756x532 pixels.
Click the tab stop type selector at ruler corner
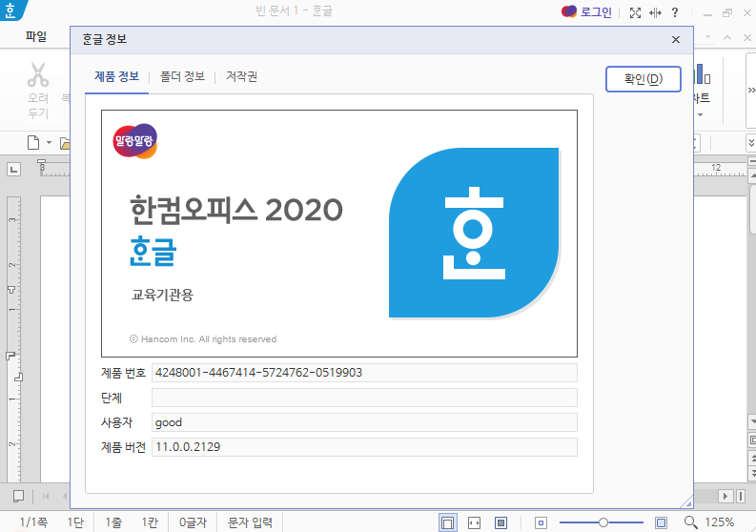pos(14,170)
